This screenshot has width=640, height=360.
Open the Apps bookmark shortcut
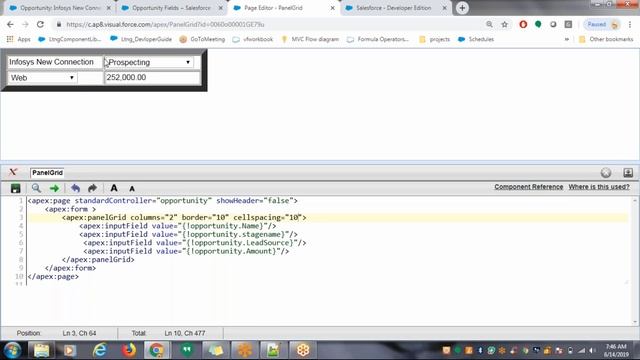(x=18, y=39)
